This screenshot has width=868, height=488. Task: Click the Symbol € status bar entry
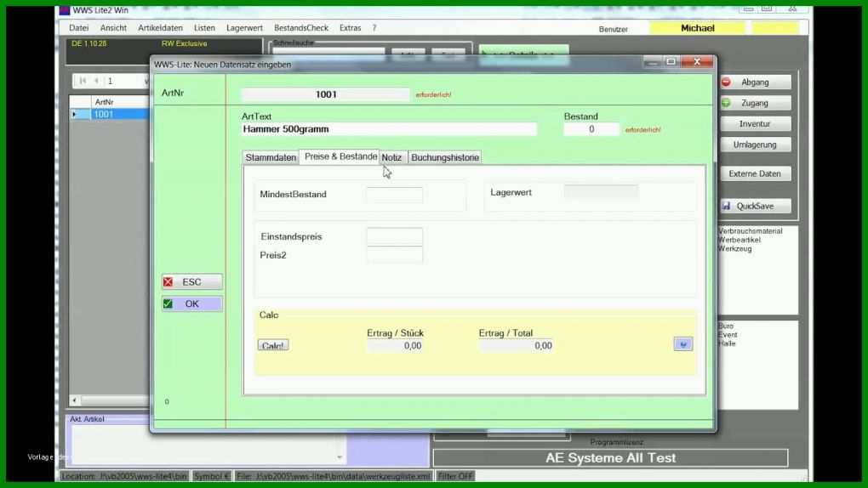point(211,476)
